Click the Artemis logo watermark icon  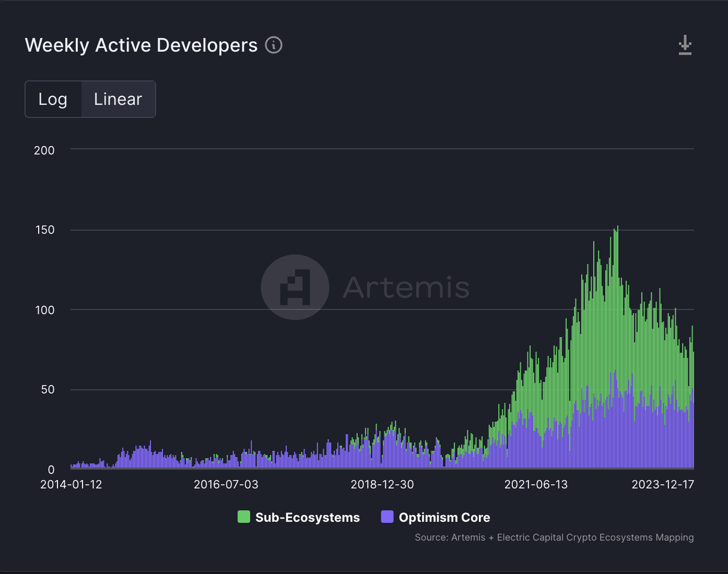click(295, 287)
